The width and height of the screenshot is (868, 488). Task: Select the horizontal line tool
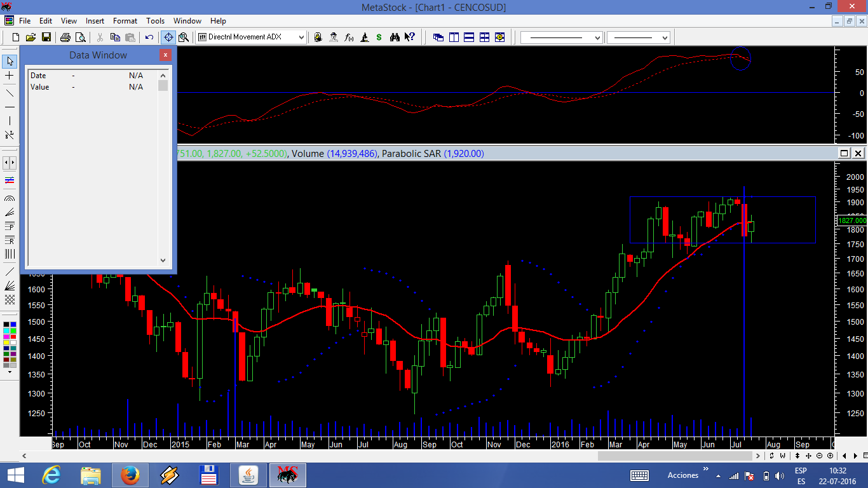pos(10,107)
